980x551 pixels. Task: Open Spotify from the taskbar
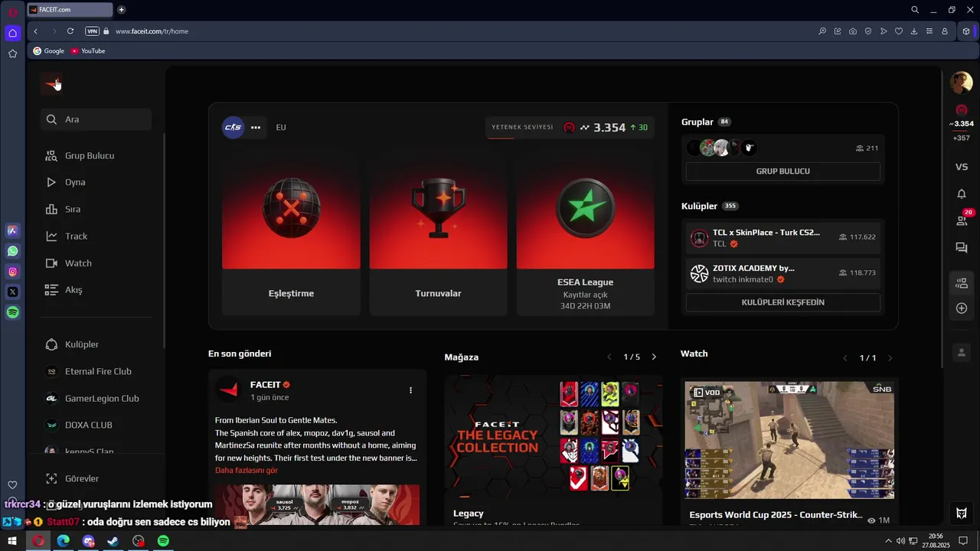click(163, 541)
